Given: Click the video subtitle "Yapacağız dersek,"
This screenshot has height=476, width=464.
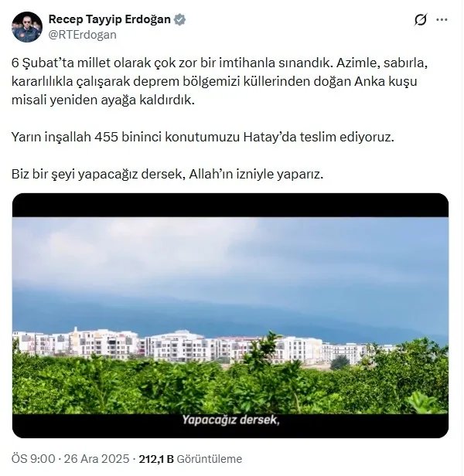Looking at the screenshot, I should (230, 420).
